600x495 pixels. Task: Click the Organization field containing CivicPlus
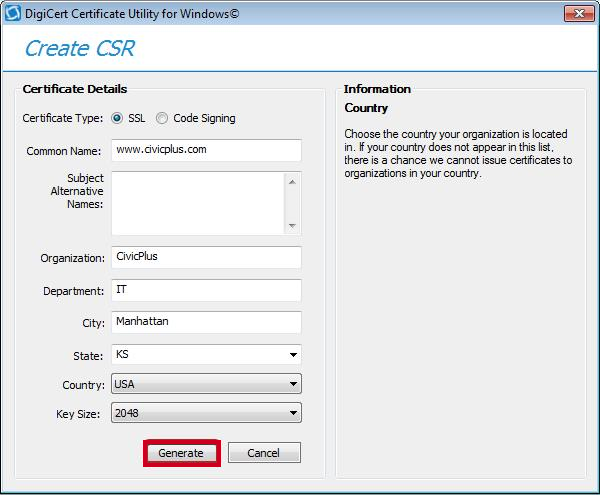[x=206, y=257]
